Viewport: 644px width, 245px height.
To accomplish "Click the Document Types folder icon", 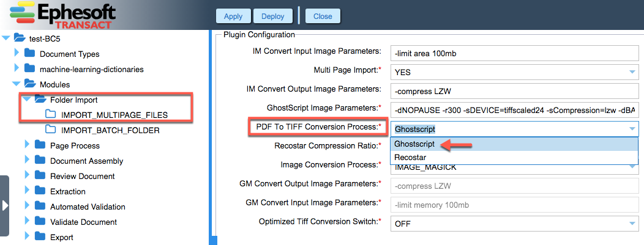I will [29, 53].
